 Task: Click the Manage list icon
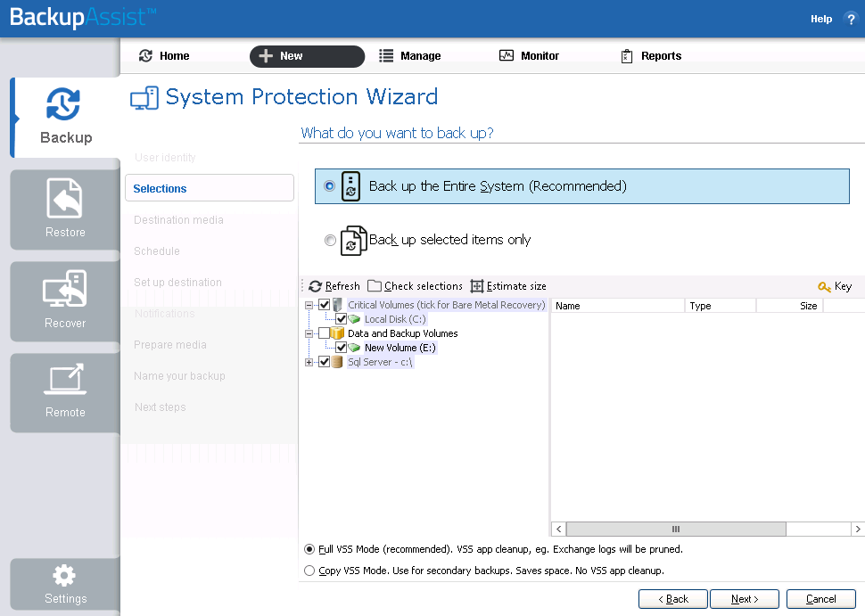(386, 55)
